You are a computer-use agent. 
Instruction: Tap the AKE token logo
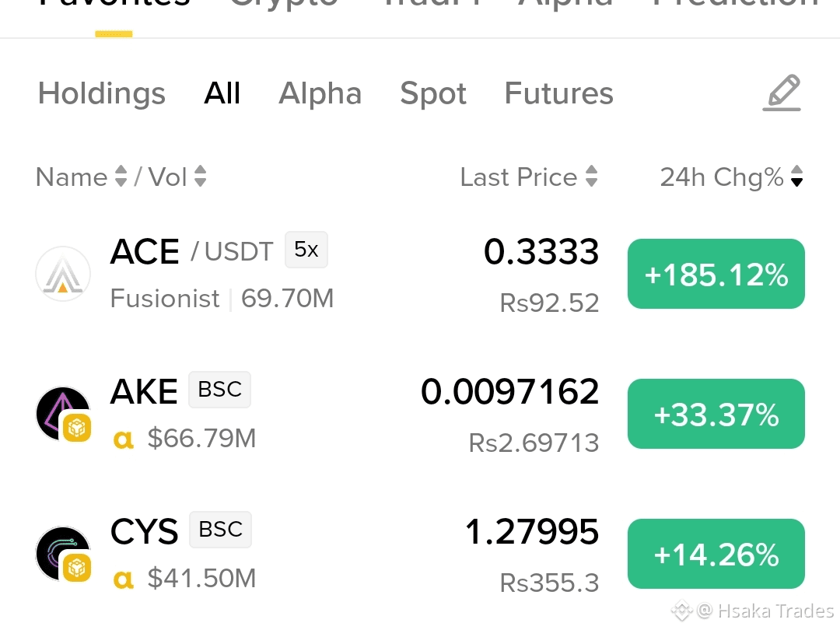(63, 414)
